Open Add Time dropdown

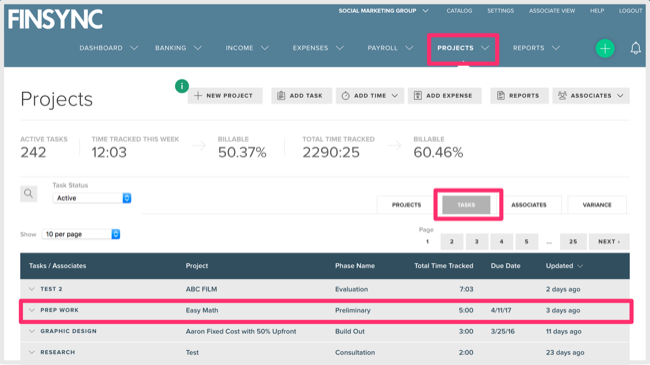(x=370, y=96)
